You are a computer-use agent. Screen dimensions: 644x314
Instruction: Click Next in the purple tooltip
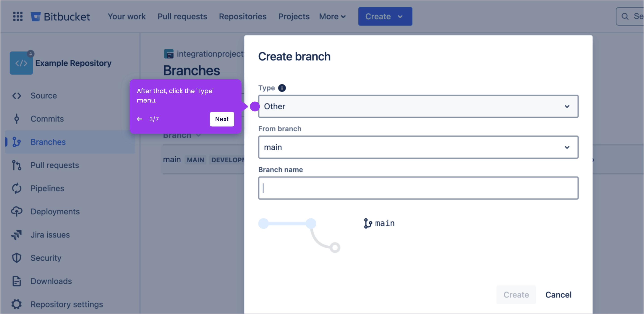[x=222, y=119]
